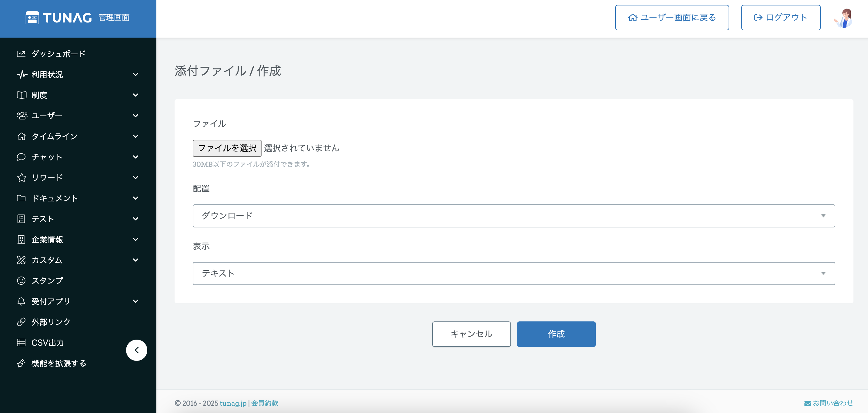Click the 機能を拡張する sparkle icon
This screenshot has height=413, width=868.
[21, 363]
